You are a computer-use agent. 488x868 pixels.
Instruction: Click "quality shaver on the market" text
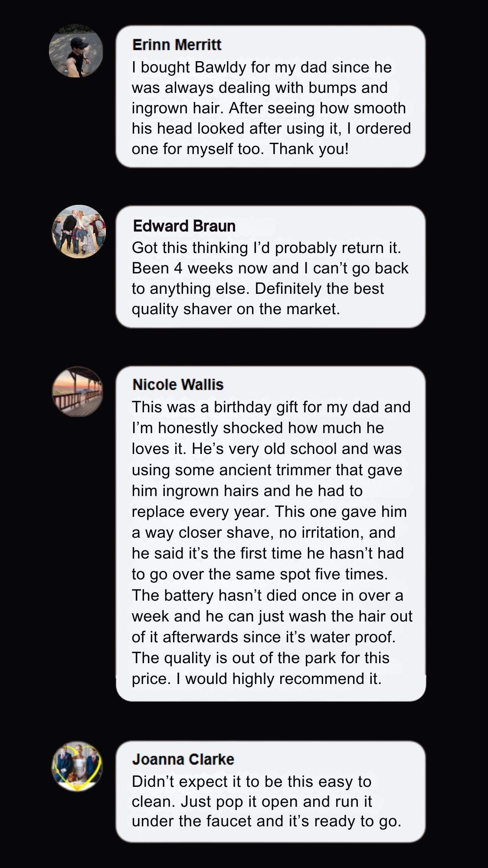(236, 309)
